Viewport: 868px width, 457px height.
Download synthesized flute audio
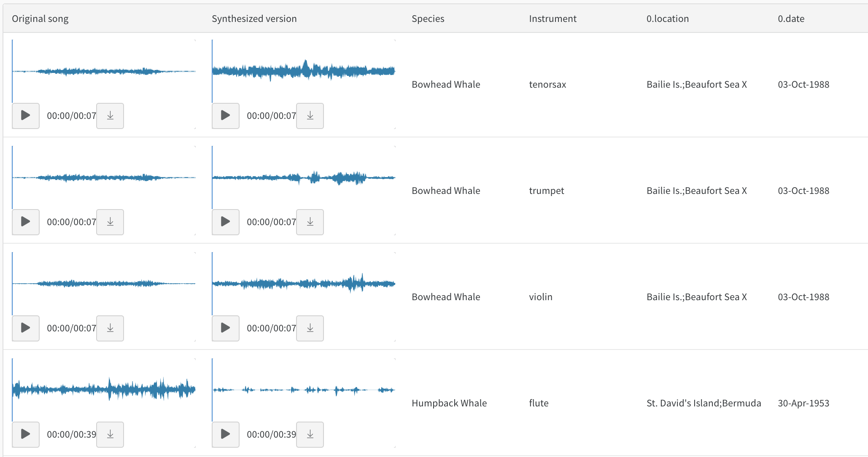[310, 434]
